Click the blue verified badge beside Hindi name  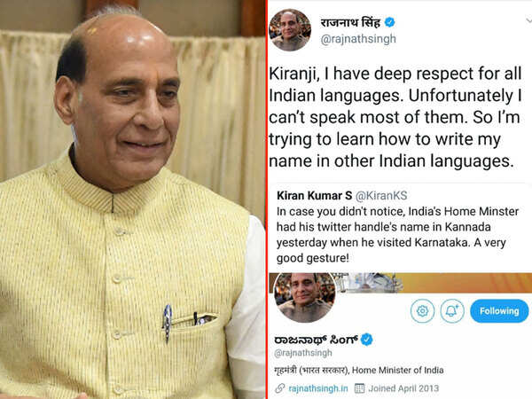(389, 22)
